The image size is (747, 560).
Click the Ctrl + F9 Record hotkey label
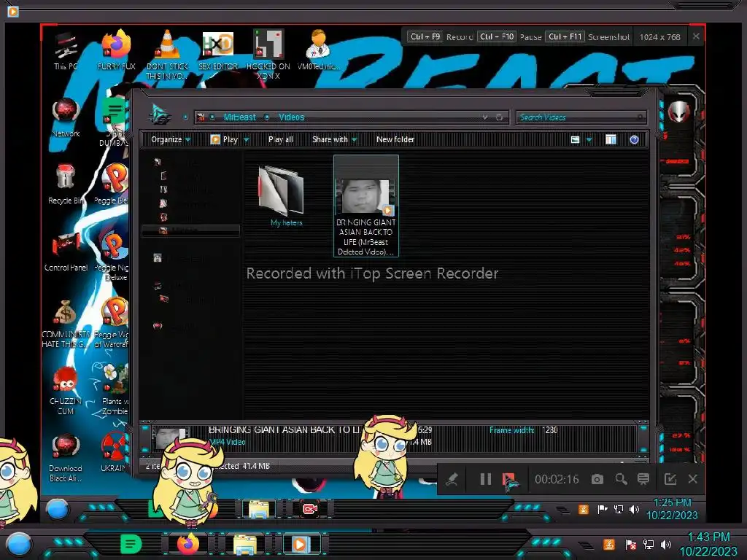tap(440, 36)
